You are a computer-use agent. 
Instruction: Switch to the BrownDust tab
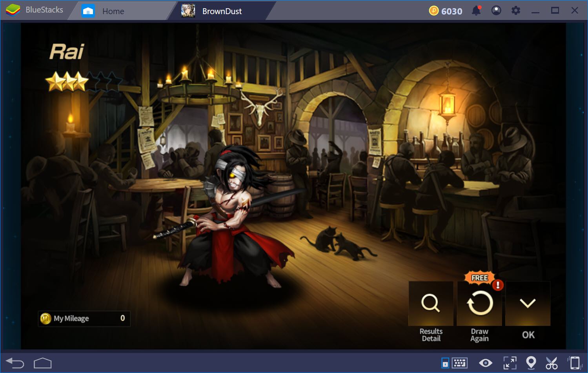coord(222,11)
